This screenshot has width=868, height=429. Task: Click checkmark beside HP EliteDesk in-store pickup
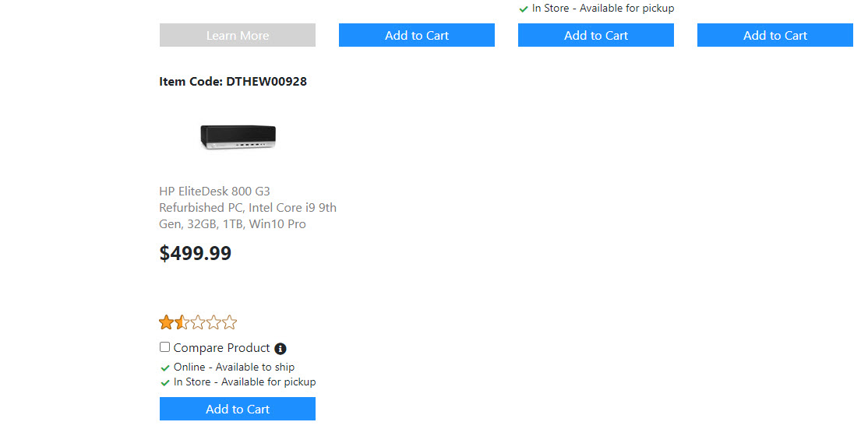click(x=165, y=382)
